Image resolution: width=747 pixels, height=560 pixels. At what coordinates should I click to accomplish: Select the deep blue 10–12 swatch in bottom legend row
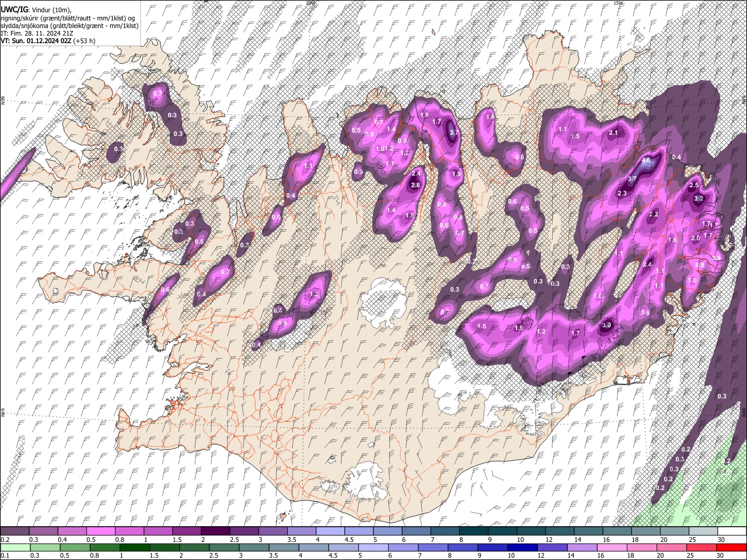point(522,548)
